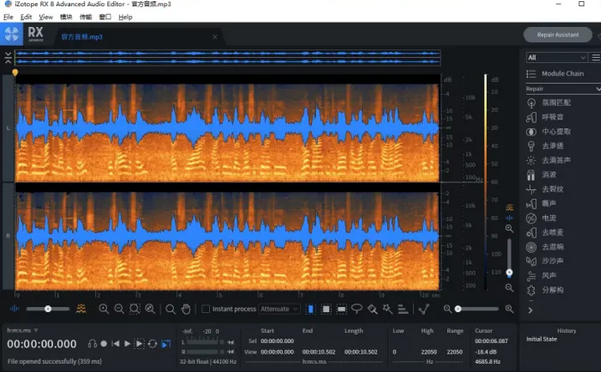Viewport: 601px width, 372px height.
Task: Expand more modules with bottom chevron
Action: (x=530, y=310)
